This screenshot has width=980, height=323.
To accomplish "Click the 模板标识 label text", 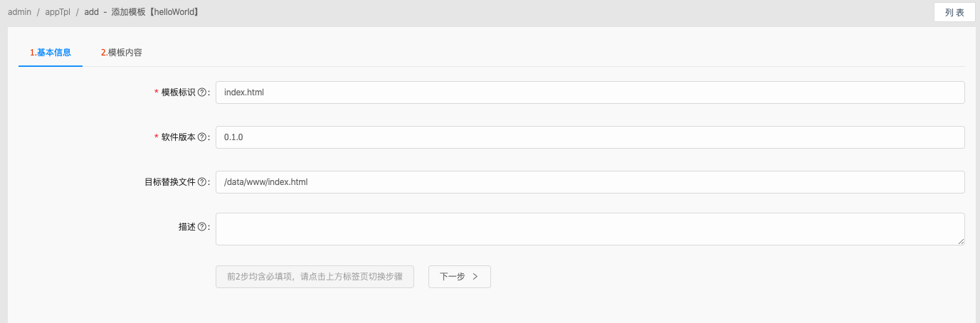I will coord(178,92).
